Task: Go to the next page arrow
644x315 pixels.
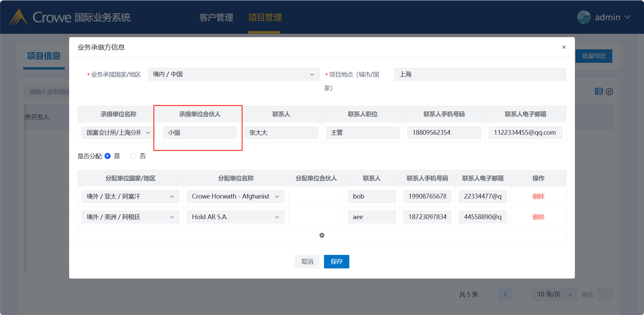Action: click(x=522, y=295)
